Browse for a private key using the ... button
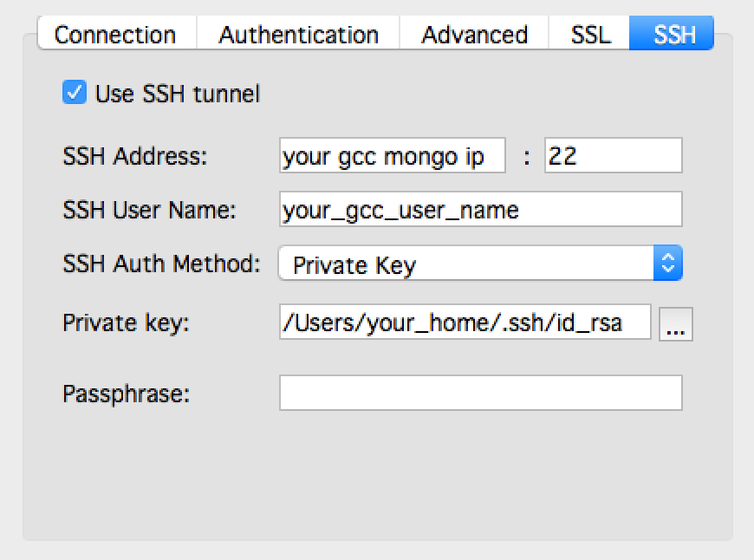 coord(677,323)
